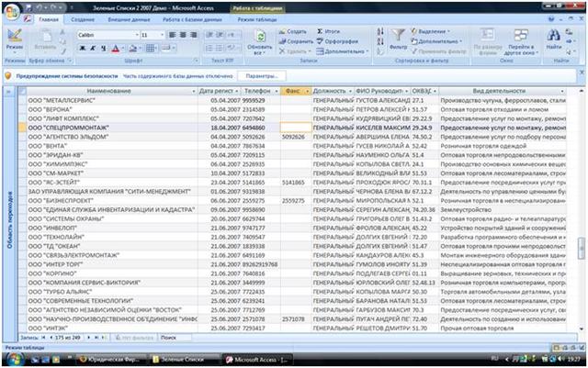Switch to Внешние данные tab
The height and width of the screenshot is (368, 588).
(x=129, y=19)
